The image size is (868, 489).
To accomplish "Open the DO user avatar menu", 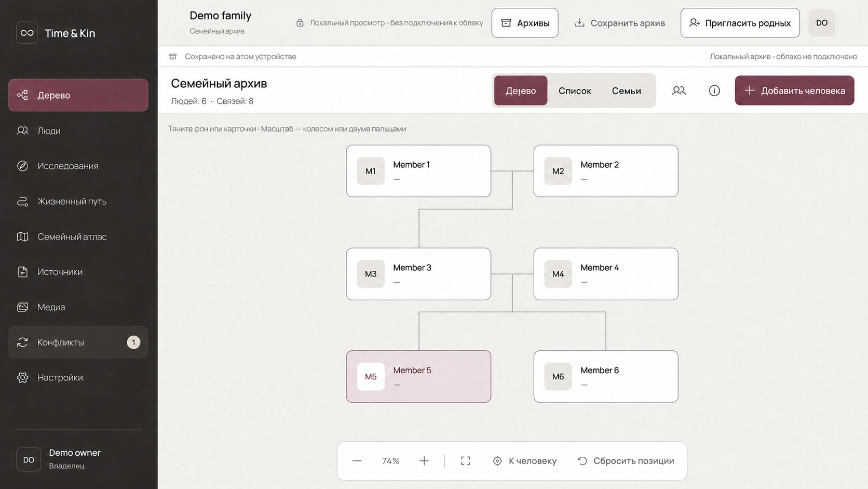I will coord(822,23).
